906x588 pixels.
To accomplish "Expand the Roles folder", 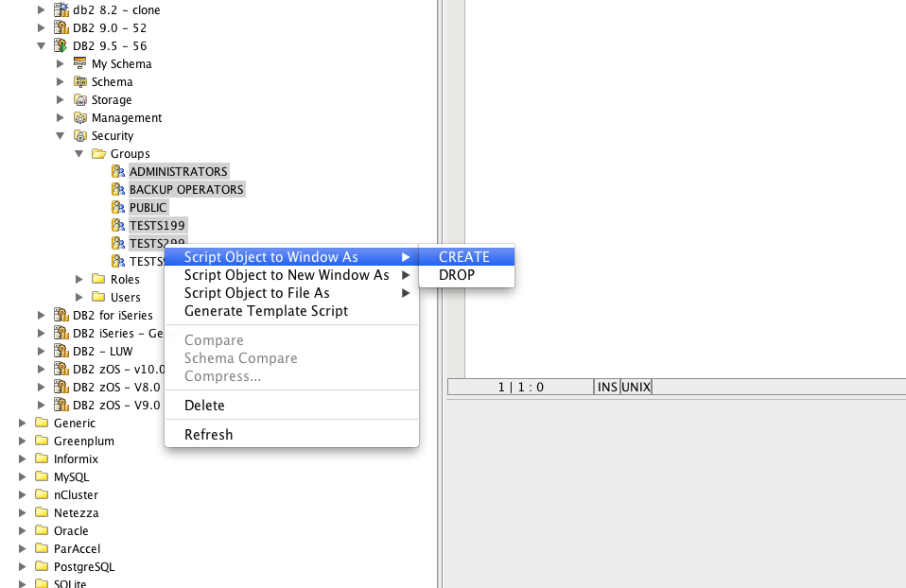I will click(x=79, y=279).
